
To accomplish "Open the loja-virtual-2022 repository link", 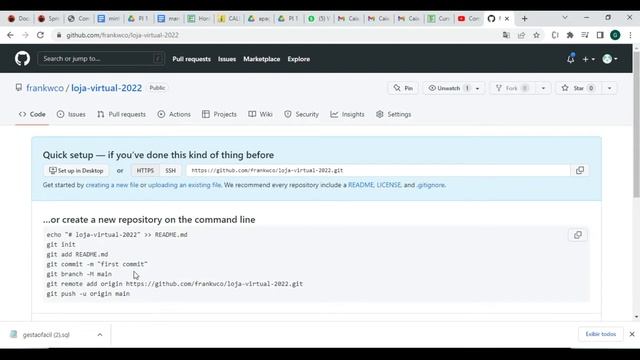I will click(107, 88).
